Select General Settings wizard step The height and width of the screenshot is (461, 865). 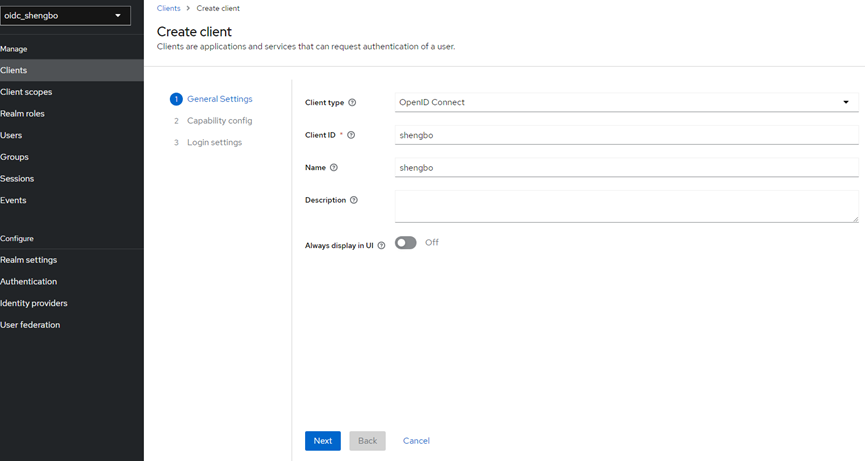(x=219, y=99)
